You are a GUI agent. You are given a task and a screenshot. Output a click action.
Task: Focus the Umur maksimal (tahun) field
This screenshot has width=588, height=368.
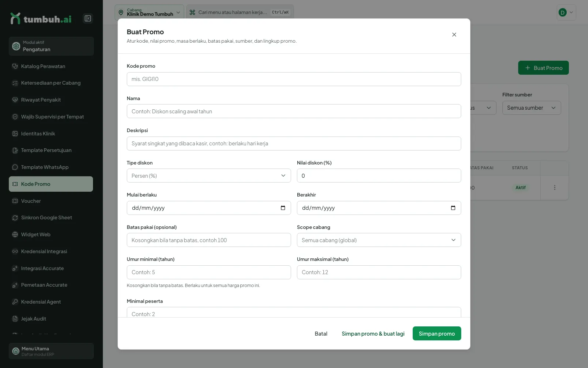(x=379, y=272)
